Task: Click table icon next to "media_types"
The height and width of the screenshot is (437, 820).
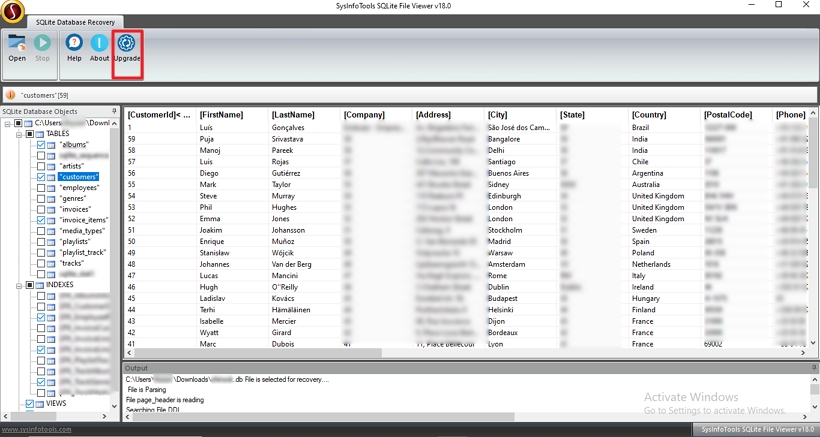Action: 51,231
